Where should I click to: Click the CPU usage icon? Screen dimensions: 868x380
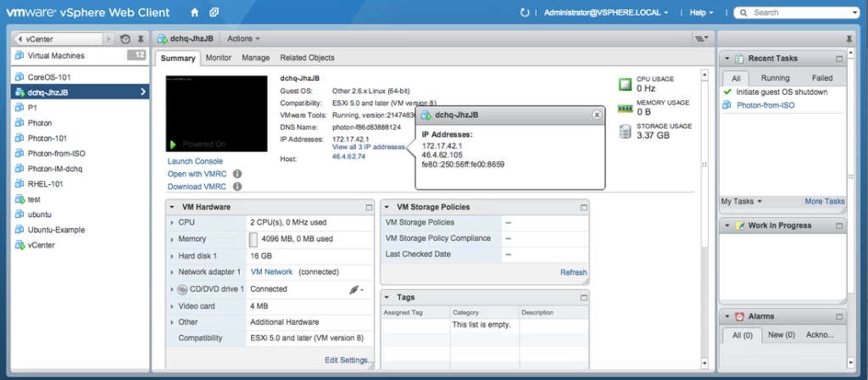tap(625, 84)
